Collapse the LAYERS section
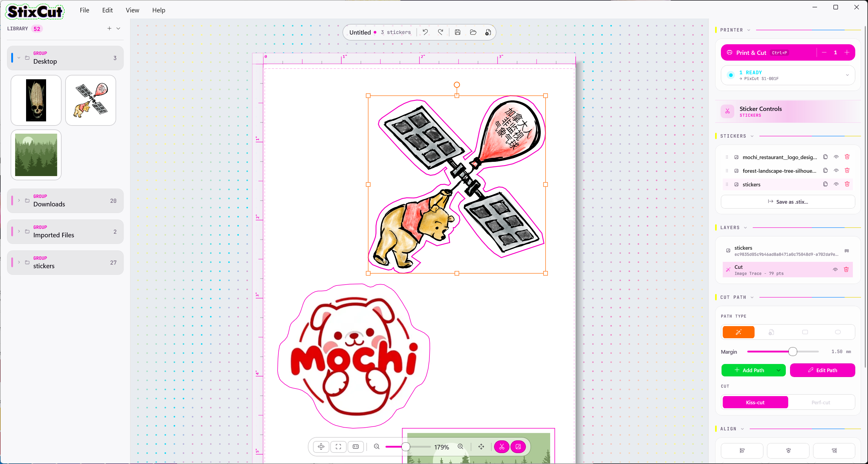The height and width of the screenshot is (464, 868). [745, 228]
